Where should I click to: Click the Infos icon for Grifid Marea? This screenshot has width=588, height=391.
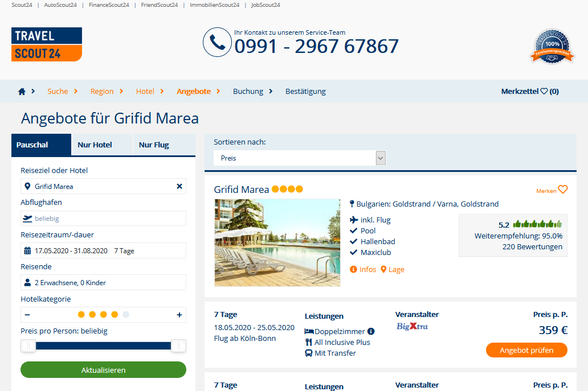[353, 269]
